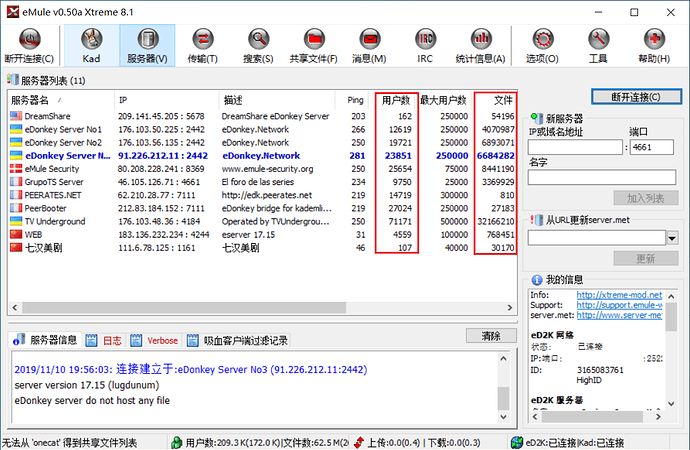Sort by the IP column header
The image size is (690, 450).
tap(166, 100)
